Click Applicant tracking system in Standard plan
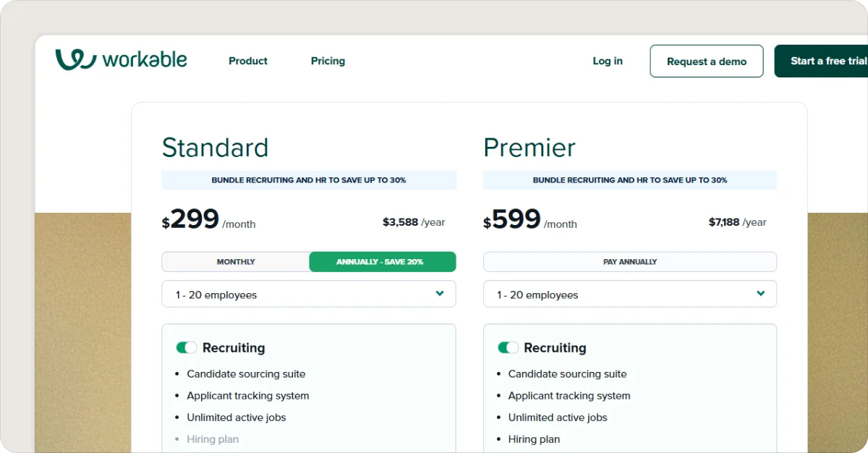The width and height of the screenshot is (868, 453). [248, 396]
